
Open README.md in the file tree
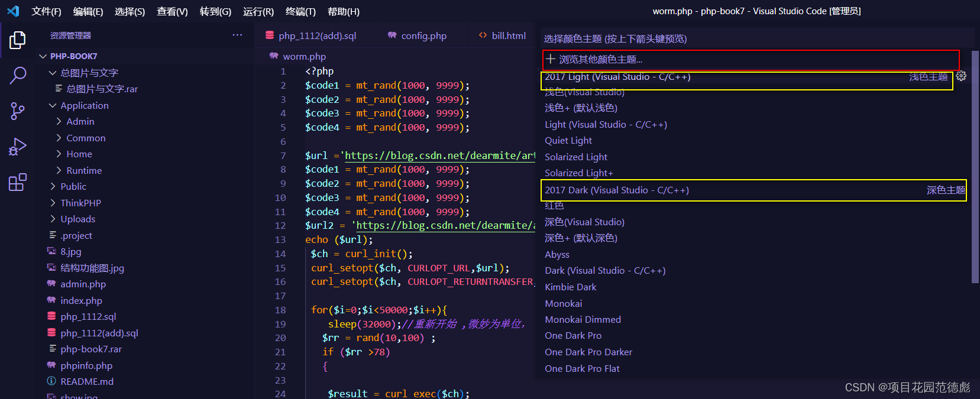click(87, 382)
